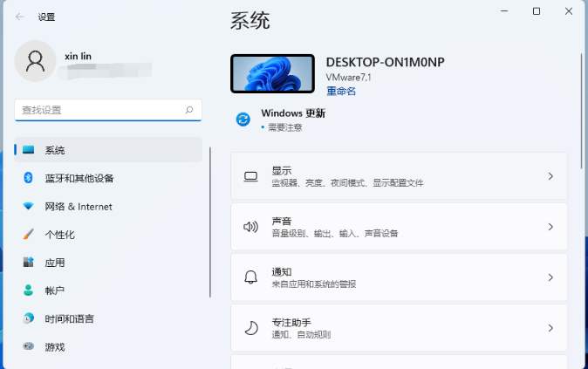Go back with the back arrow

(20, 17)
